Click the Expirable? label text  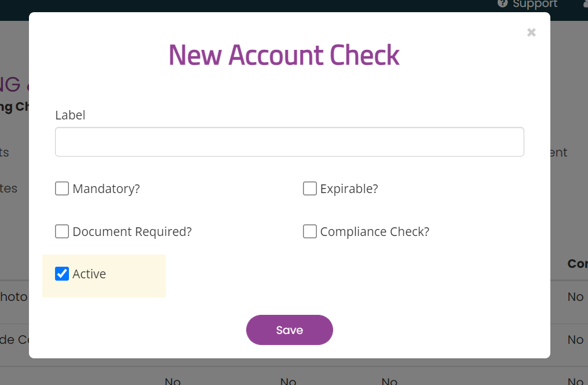pyautogui.click(x=349, y=189)
